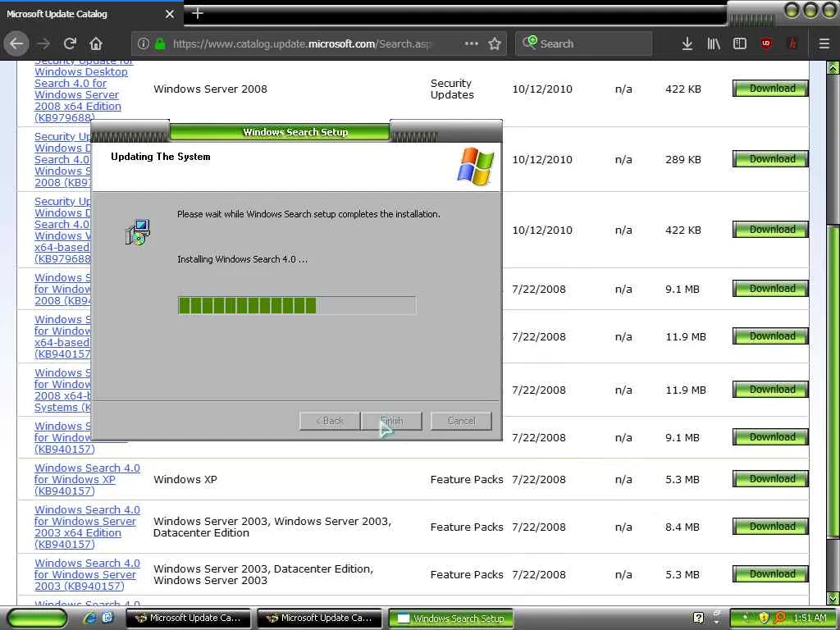
Task: Click the search magnifier tray icon
Action: click(781, 619)
